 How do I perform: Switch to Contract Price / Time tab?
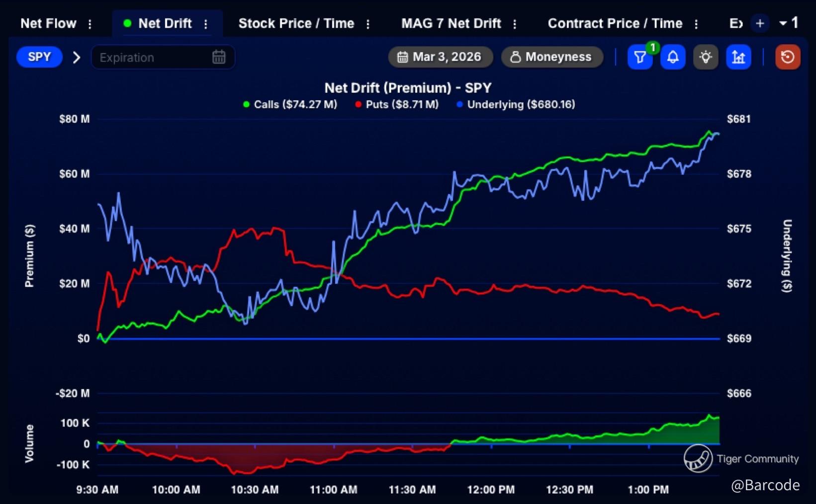click(615, 23)
